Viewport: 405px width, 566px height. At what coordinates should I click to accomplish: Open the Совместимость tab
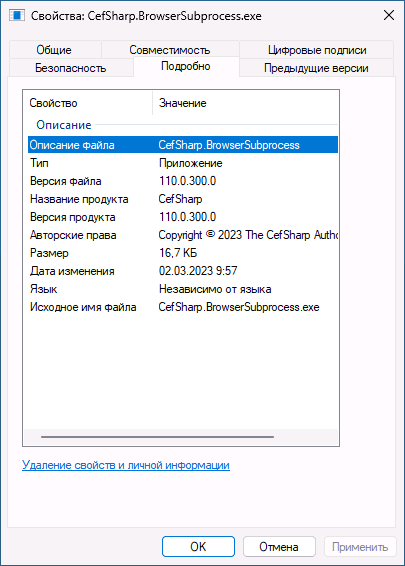pos(170,49)
